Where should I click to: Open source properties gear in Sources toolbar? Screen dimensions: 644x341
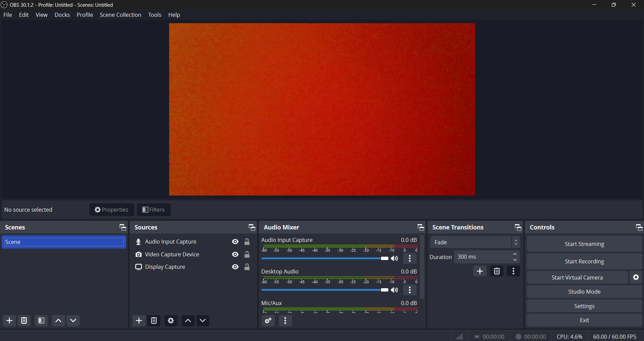(171, 321)
